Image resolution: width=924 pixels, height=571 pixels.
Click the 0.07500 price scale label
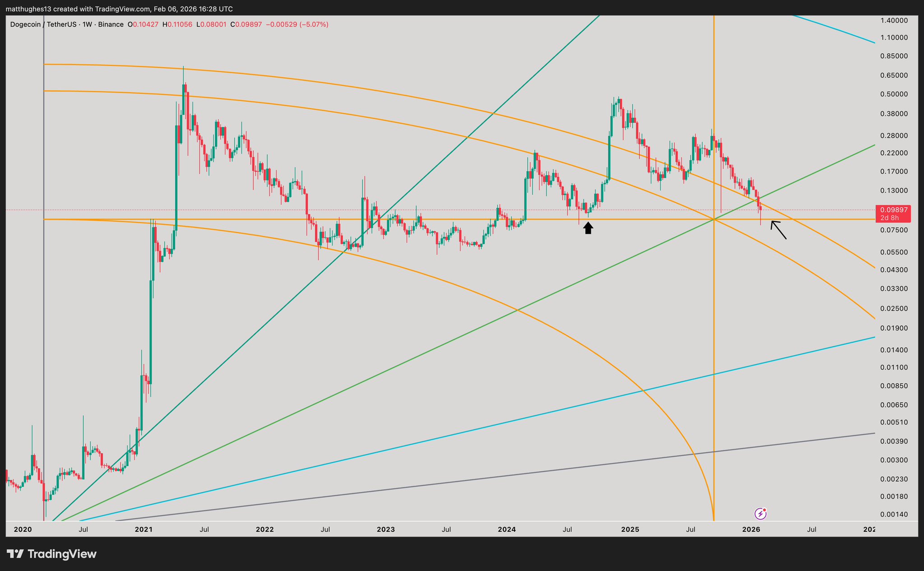click(894, 230)
